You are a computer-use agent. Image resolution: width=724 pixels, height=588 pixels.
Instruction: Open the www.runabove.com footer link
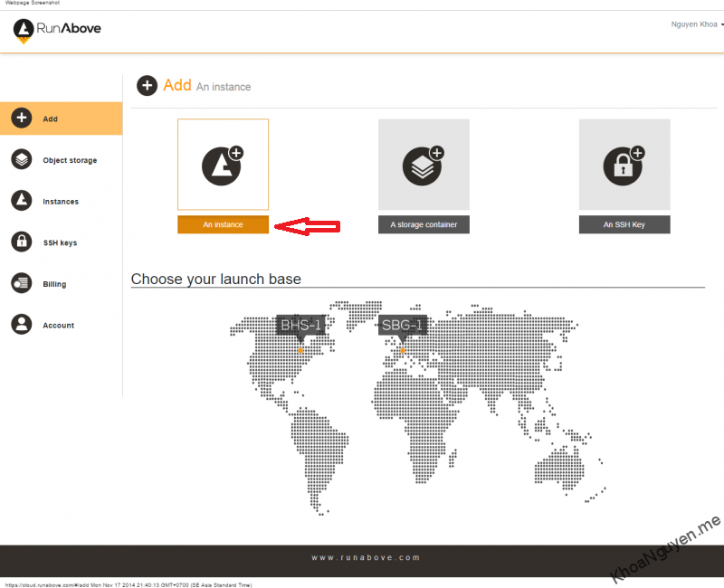[366, 557]
